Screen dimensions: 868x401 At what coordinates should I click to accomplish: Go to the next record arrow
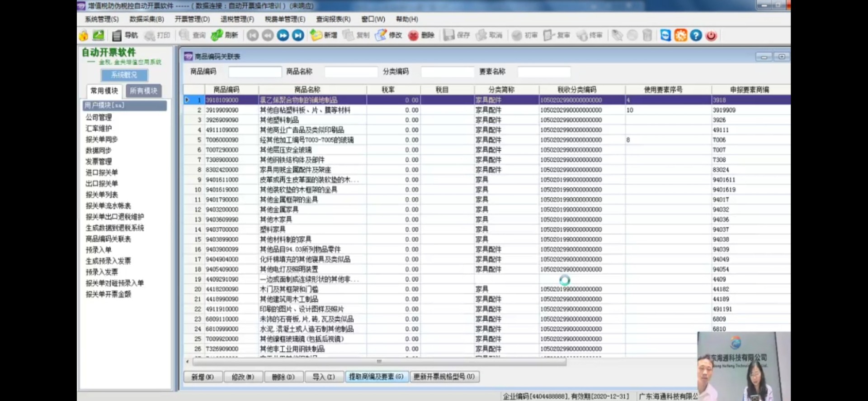tap(283, 35)
